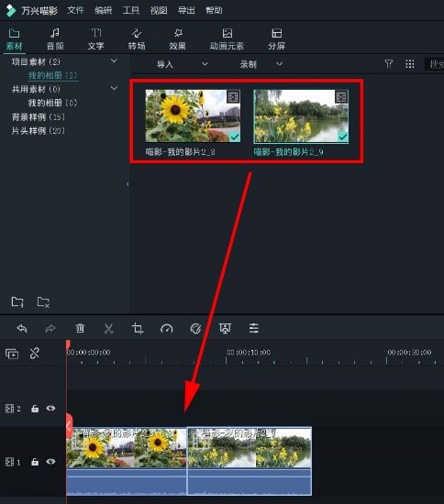The image size is (444, 504).
Task: Open the crop tool
Action: point(138,328)
